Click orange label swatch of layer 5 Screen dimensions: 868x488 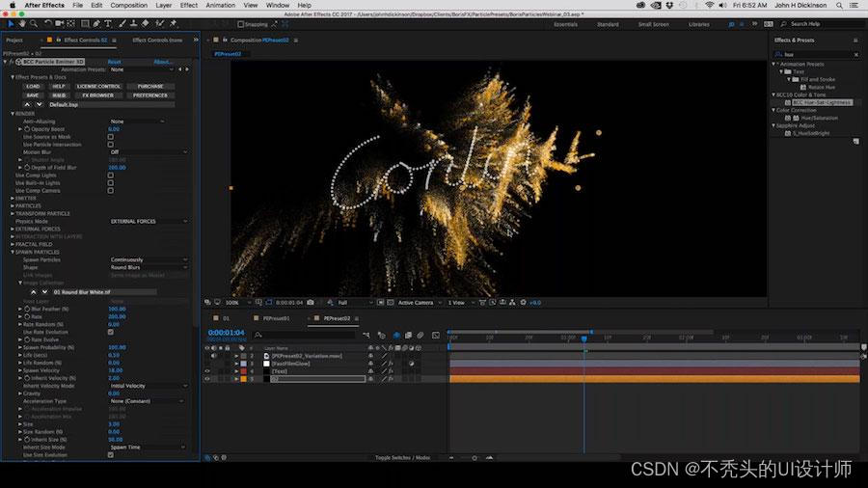coord(244,379)
